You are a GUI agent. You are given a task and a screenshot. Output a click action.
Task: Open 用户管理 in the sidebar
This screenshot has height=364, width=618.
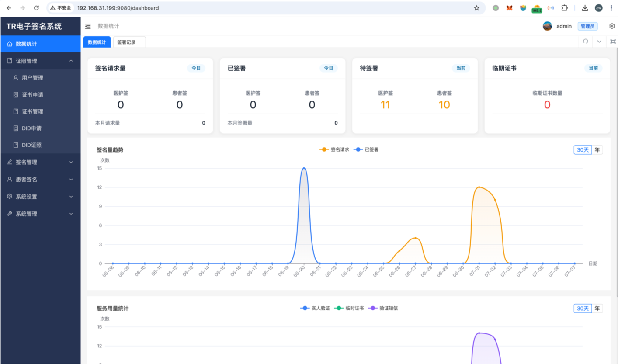32,78
